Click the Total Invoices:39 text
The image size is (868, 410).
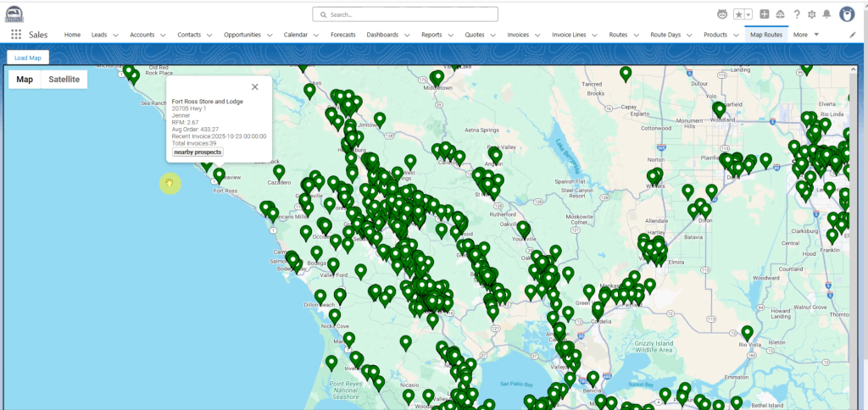(194, 143)
